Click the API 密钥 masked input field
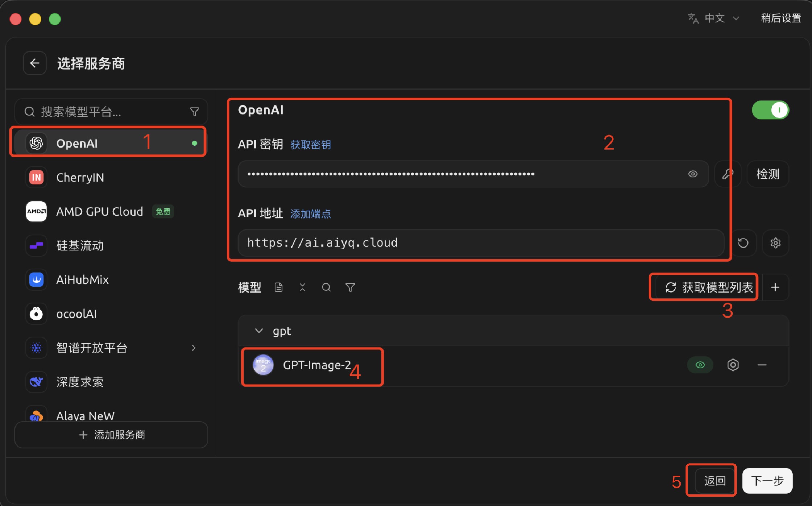 tap(473, 174)
